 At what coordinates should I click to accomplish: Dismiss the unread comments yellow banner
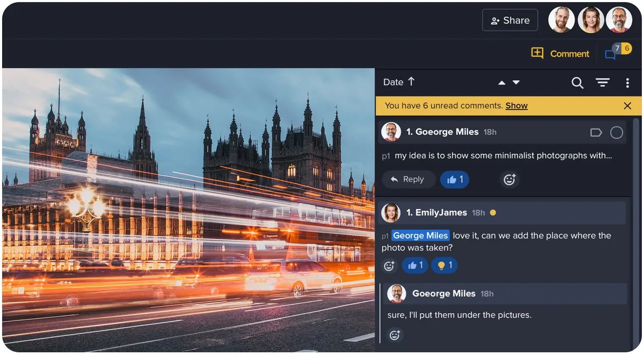pyautogui.click(x=627, y=106)
